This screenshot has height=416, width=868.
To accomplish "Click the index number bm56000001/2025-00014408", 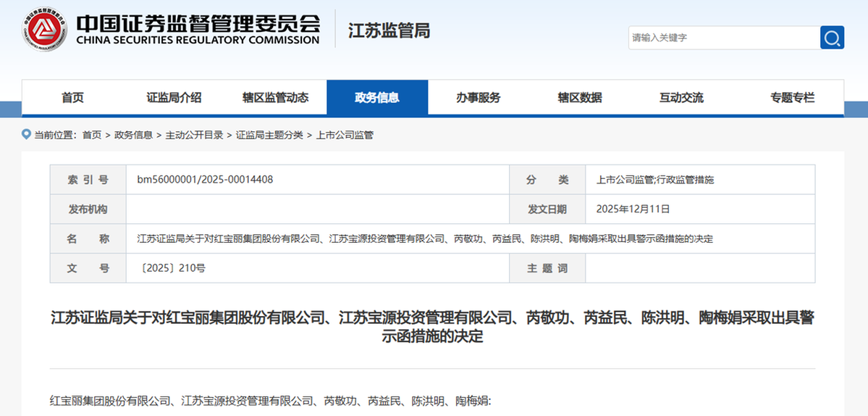I will coord(205,180).
